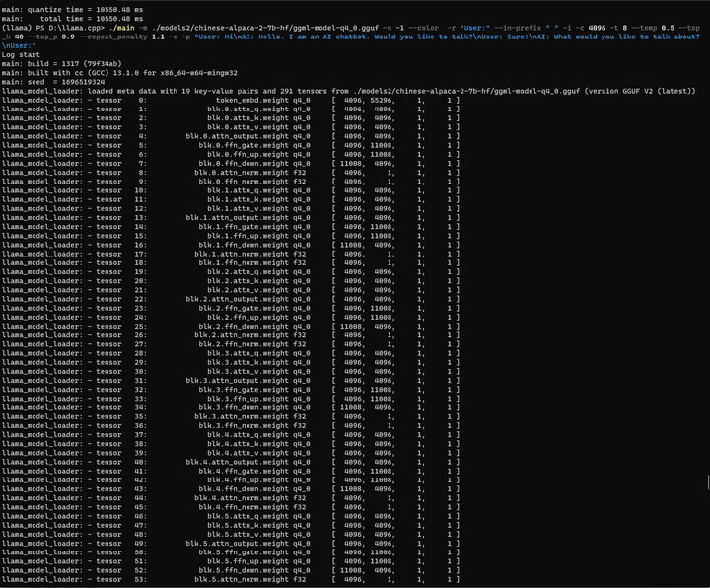Click the '--top_p 0.9' option

coord(53,37)
